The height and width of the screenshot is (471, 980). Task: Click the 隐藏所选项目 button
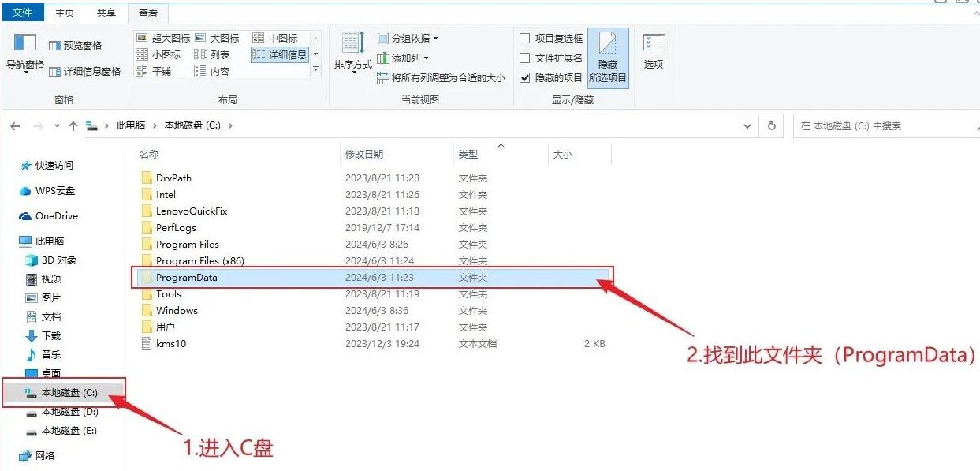(608, 58)
